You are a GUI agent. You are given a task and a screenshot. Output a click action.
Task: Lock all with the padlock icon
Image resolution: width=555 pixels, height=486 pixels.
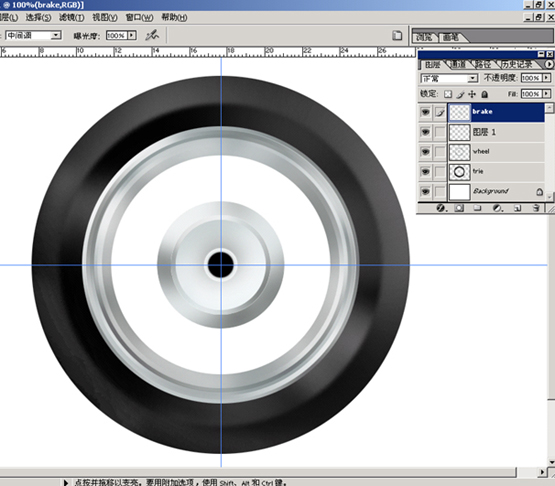(485, 94)
